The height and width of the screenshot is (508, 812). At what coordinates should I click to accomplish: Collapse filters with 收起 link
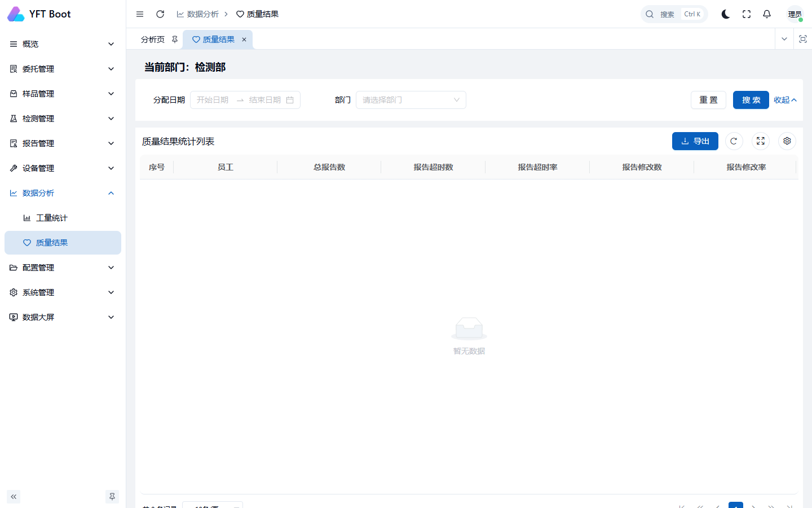click(x=785, y=100)
